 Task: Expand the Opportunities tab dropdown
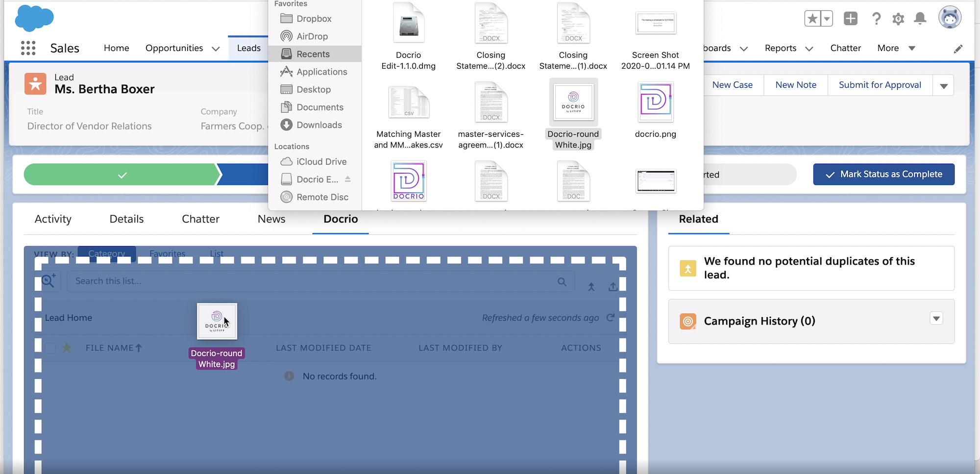click(x=216, y=49)
